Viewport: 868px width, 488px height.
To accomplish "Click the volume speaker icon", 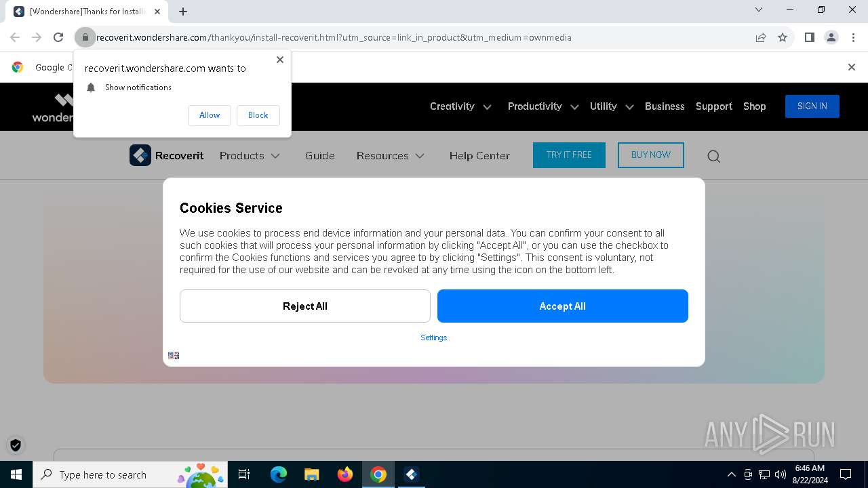I will coord(781,474).
